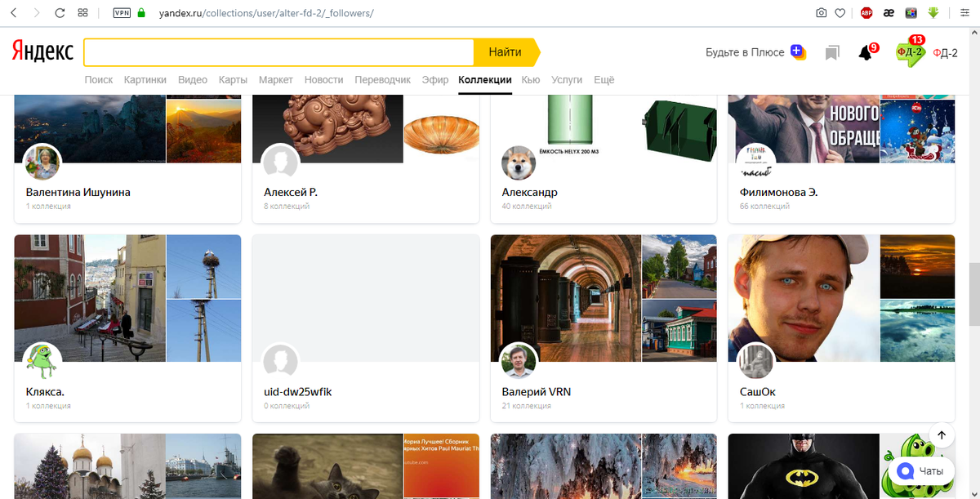Switch to the Кью tab
980x499 pixels.
point(531,80)
